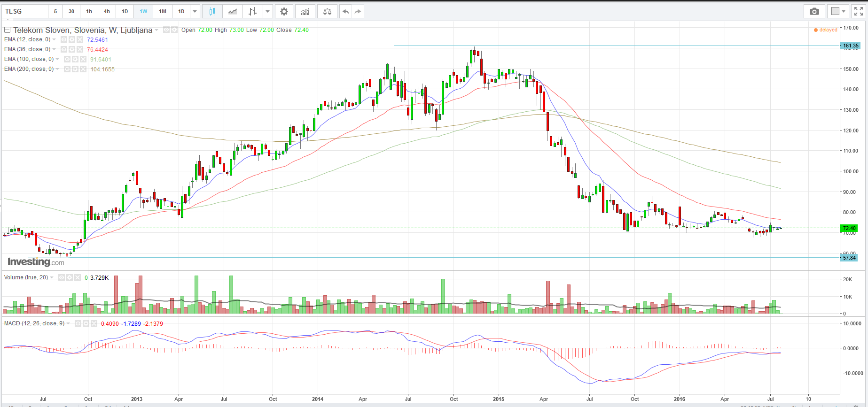Select the candlestick chart type icon
This screenshot has height=407, width=868.
click(x=212, y=11)
